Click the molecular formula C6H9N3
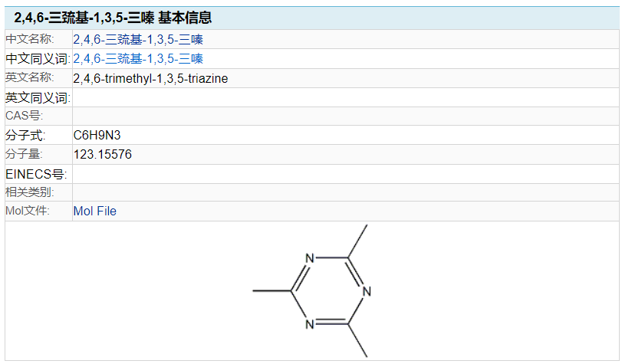The height and width of the screenshot is (364, 622). click(x=97, y=135)
